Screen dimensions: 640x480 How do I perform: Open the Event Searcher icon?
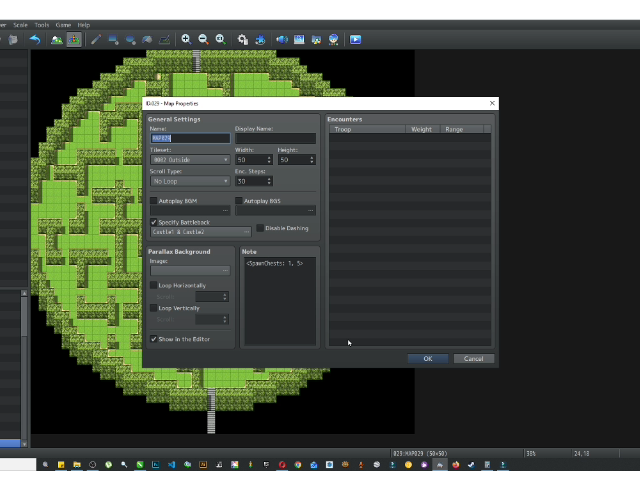[x=299, y=40]
